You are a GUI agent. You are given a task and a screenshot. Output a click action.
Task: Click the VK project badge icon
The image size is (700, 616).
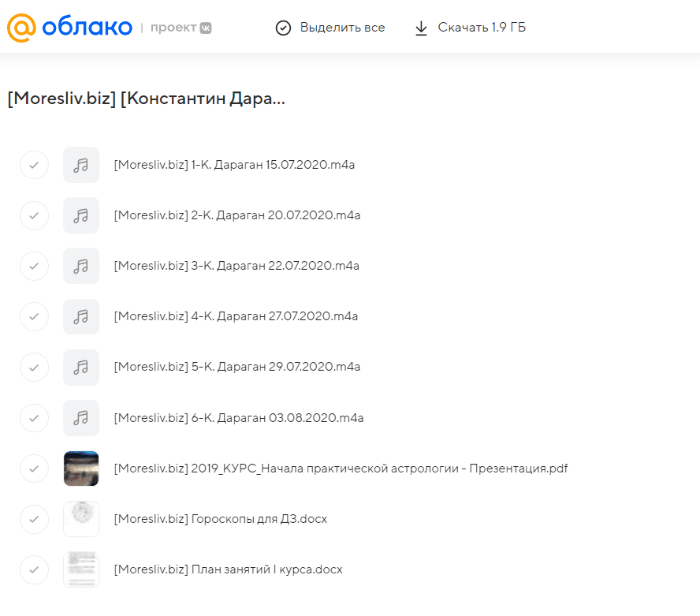[205, 28]
